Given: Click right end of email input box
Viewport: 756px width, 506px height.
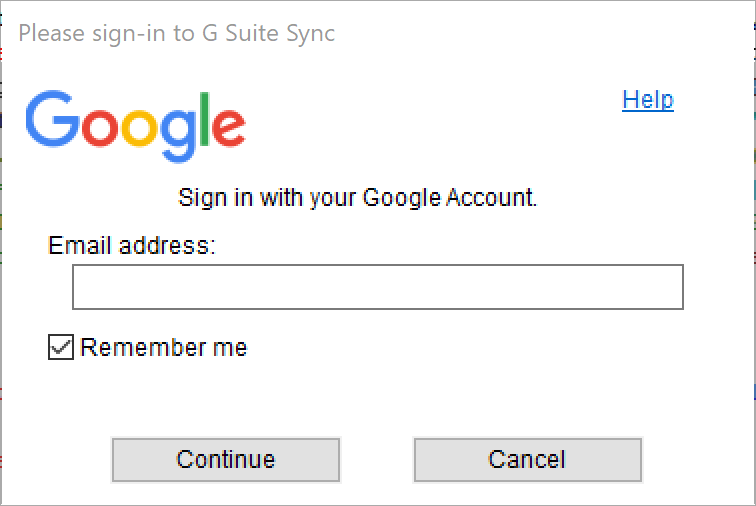Looking at the screenshot, I should point(670,287).
